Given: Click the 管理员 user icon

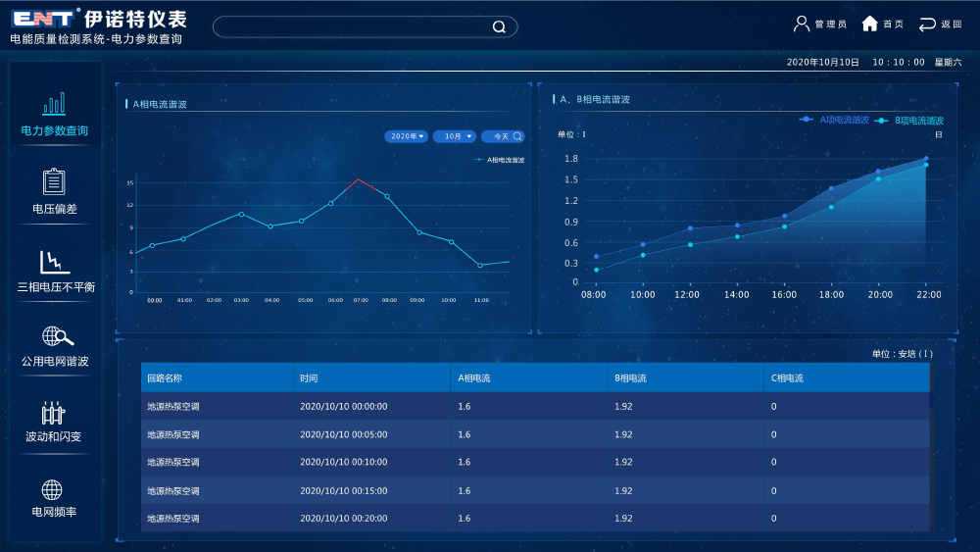Looking at the screenshot, I should pyautogui.click(x=802, y=24).
